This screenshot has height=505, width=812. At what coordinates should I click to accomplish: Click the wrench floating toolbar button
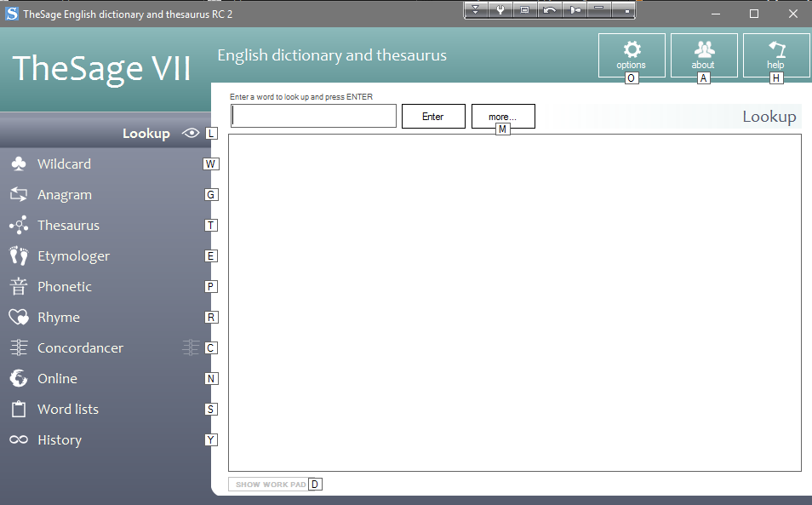500,10
